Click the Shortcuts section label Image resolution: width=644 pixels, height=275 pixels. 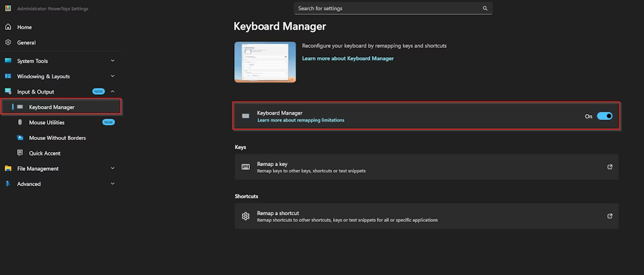pos(246,196)
